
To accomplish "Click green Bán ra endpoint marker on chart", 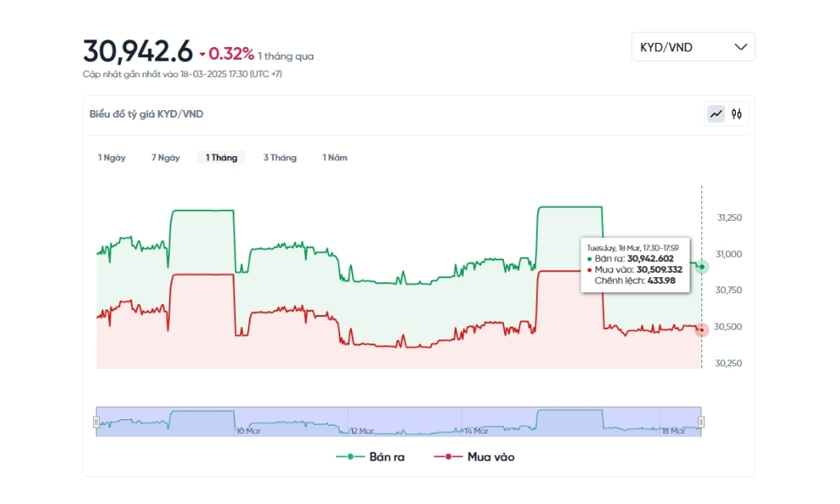I will 701,266.
